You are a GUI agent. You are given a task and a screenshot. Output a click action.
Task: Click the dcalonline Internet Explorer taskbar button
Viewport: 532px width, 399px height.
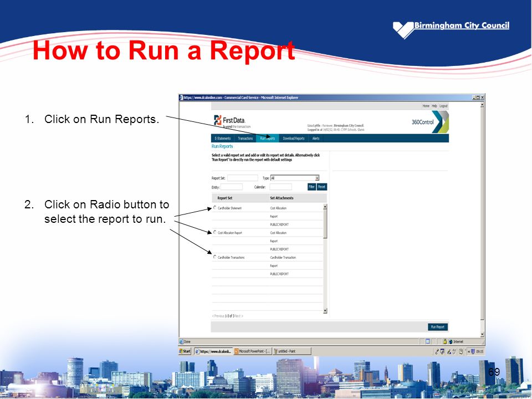coord(213,351)
